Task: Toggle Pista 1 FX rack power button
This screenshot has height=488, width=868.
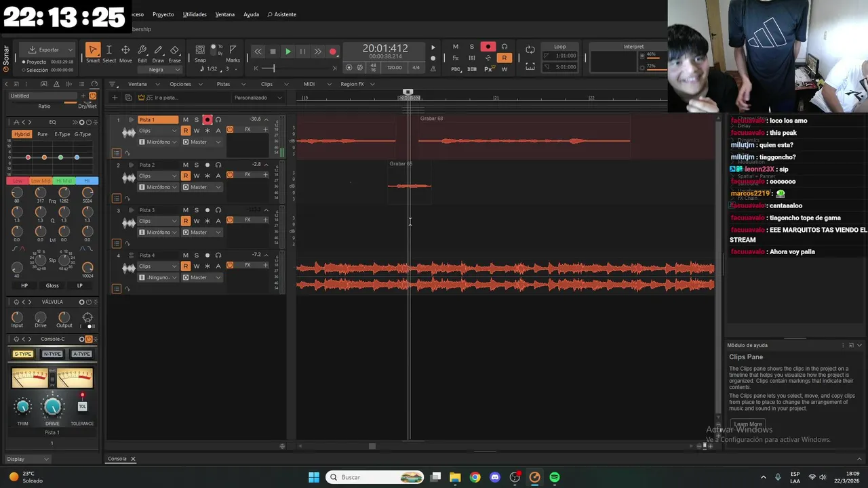Action: tap(230, 129)
